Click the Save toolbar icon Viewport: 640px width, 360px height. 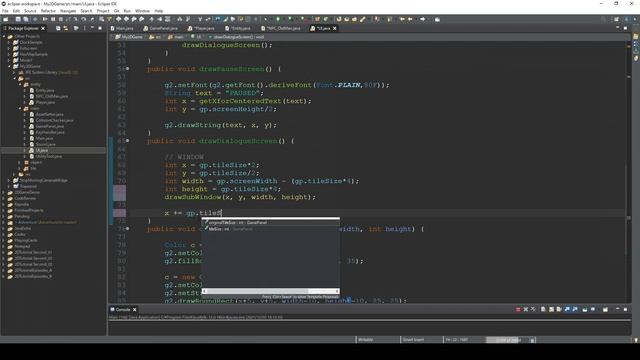pyautogui.click(x=18, y=19)
